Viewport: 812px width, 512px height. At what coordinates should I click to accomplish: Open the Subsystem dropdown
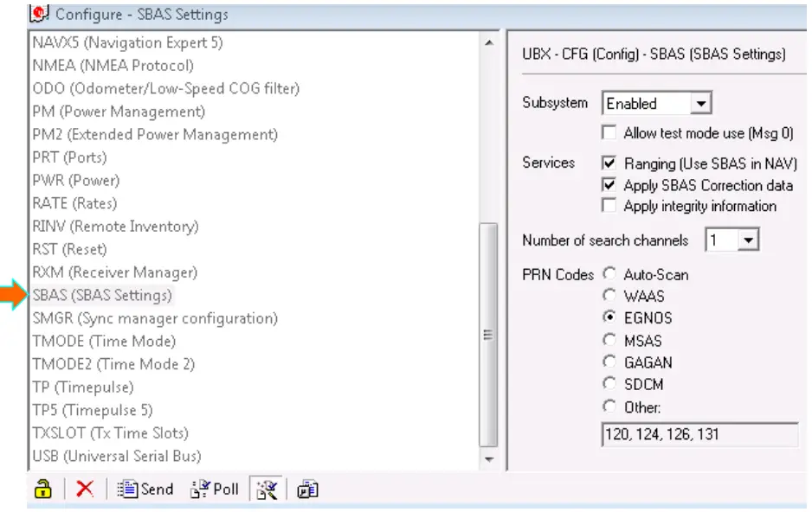pos(702,104)
